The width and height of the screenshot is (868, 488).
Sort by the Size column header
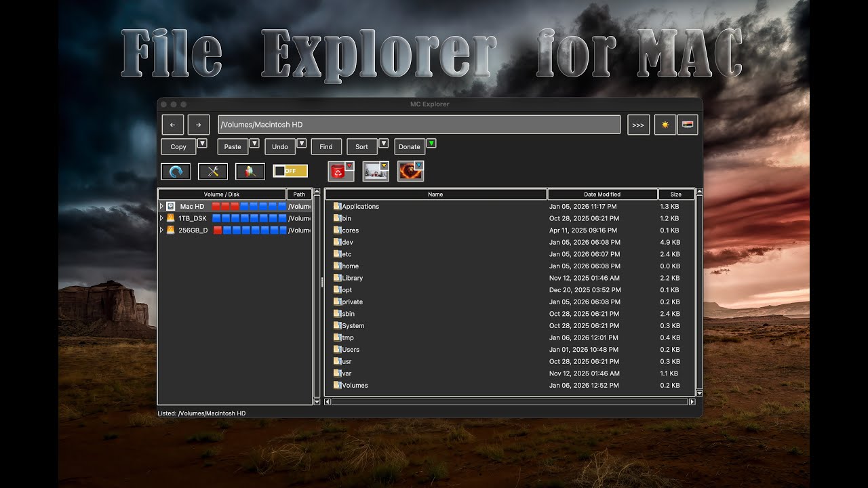tap(676, 195)
